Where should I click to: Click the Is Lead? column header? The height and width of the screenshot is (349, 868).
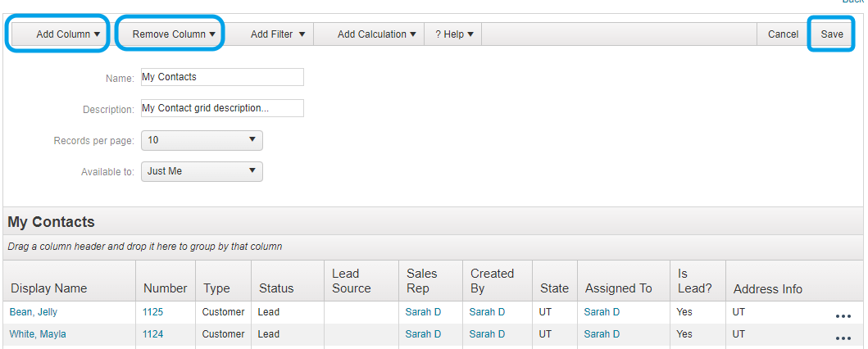tap(698, 281)
